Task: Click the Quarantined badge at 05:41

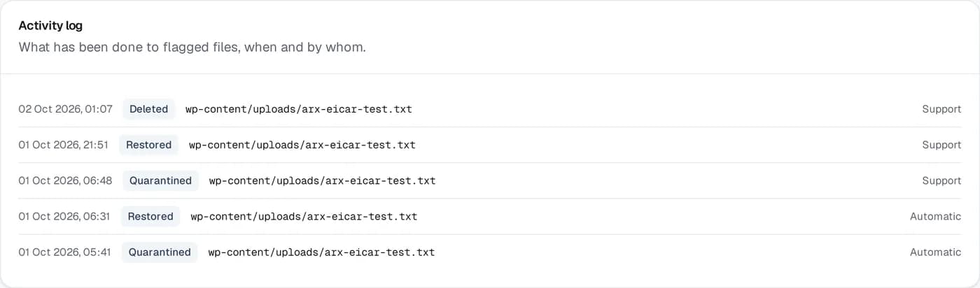Action: 160,252
